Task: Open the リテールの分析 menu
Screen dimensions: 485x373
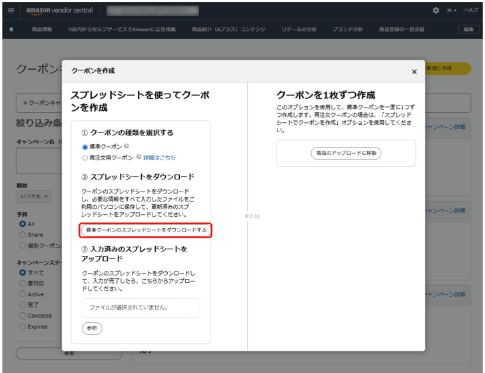Action: 299,29
